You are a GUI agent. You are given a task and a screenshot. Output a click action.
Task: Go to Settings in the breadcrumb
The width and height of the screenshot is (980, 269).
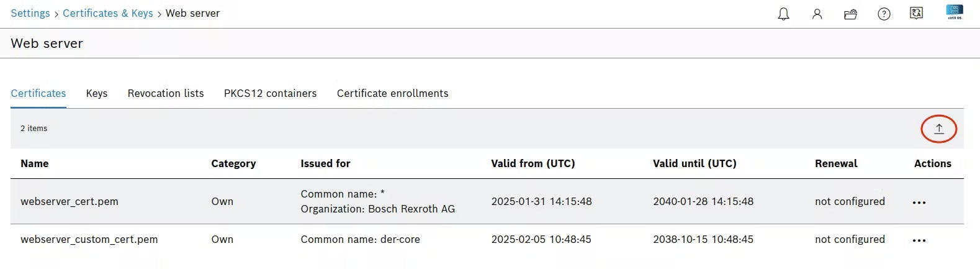30,13
